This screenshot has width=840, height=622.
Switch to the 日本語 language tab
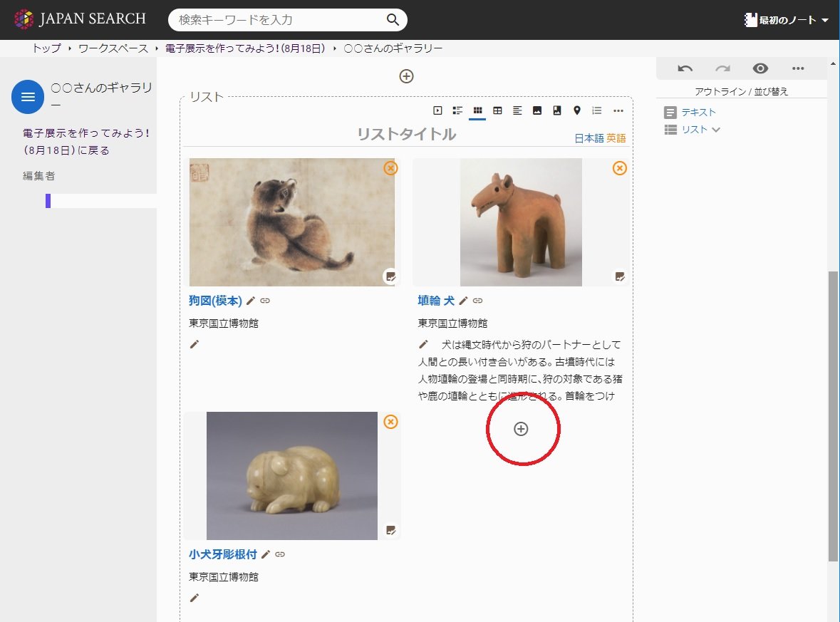click(588, 138)
